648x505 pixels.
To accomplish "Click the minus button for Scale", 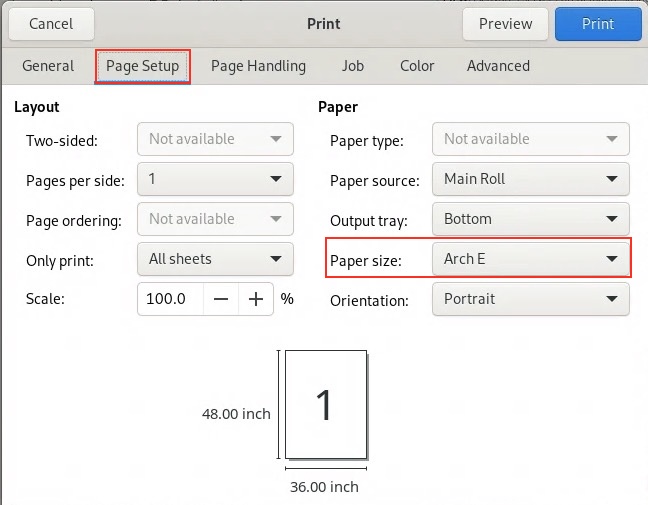I will (x=221, y=299).
